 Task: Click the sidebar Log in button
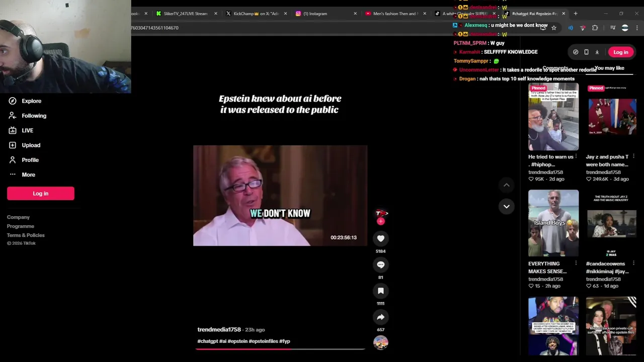pos(41,194)
